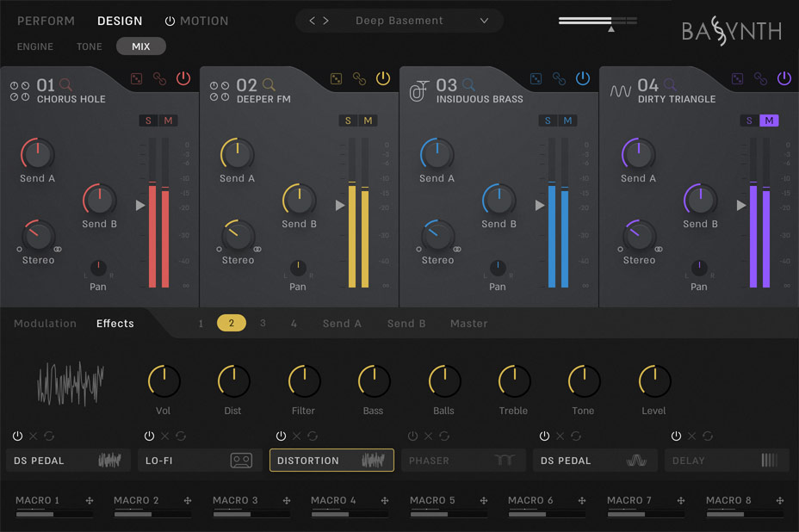The height and width of the screenshot is (532, 799).
Task: Click the bars icon on the Delay slot
Action: point(767,458)
